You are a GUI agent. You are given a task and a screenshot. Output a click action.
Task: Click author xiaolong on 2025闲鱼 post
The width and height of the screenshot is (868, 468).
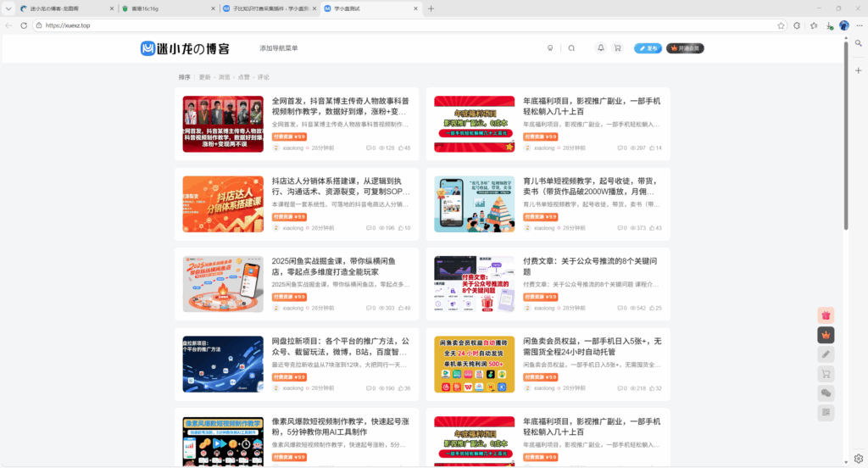[x=292, y=308]
